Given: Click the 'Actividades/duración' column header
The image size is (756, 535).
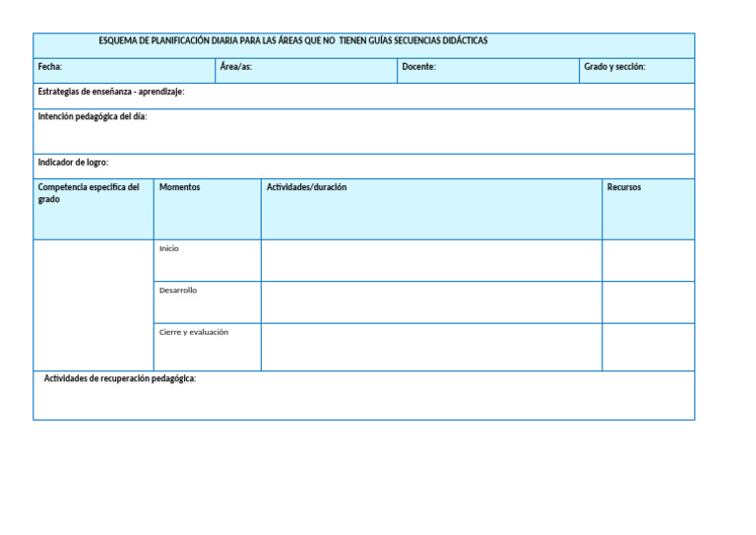Looking at the screenshot, I should click(431, 209).
